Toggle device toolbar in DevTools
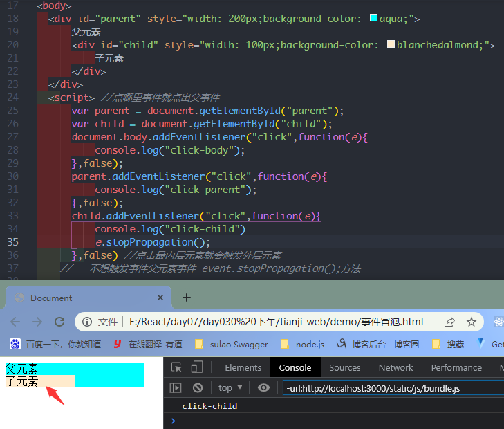 pos(197,367)
